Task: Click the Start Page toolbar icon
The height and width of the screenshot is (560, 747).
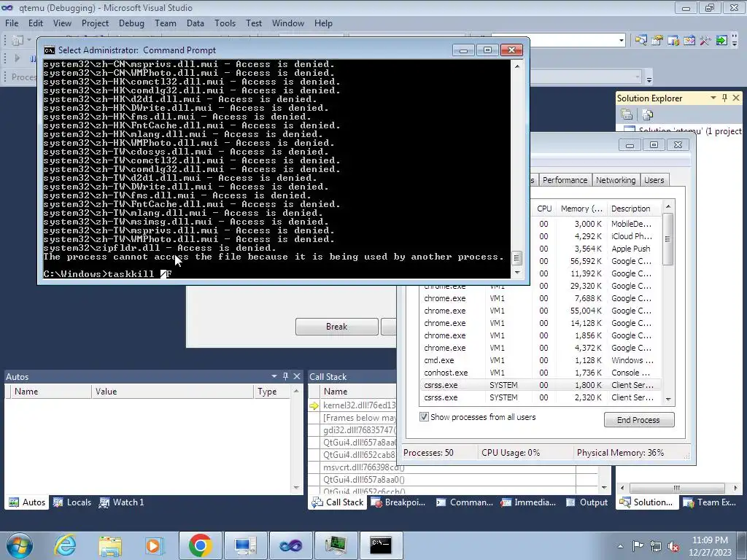Action: click(x=689, y=41)
